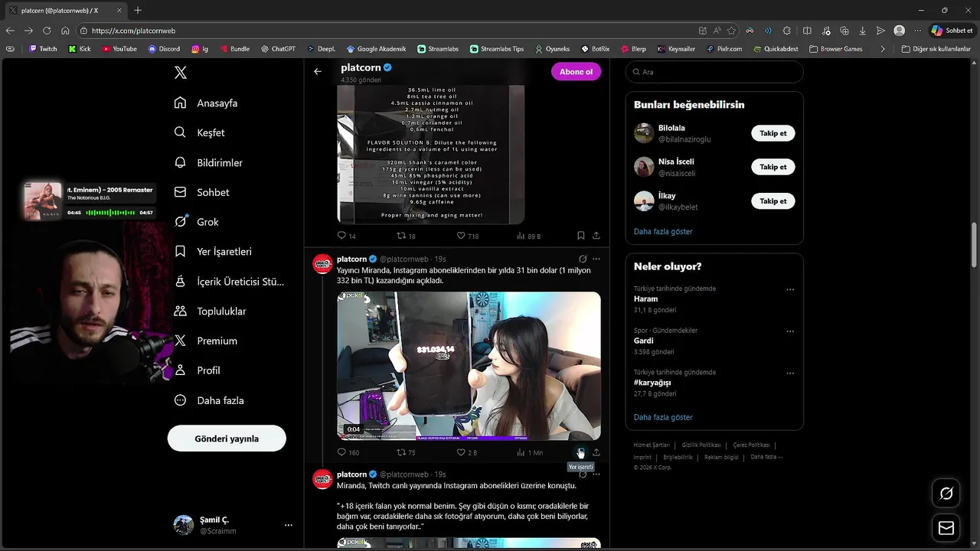View analytics showing 89 B views
This screenshot has width=980, height=551.
pos(529,236)
